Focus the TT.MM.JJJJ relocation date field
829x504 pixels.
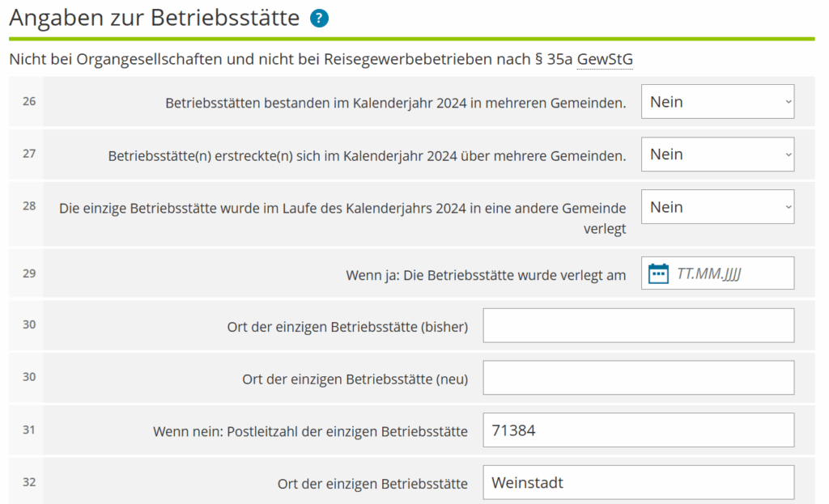pos(729,274)
